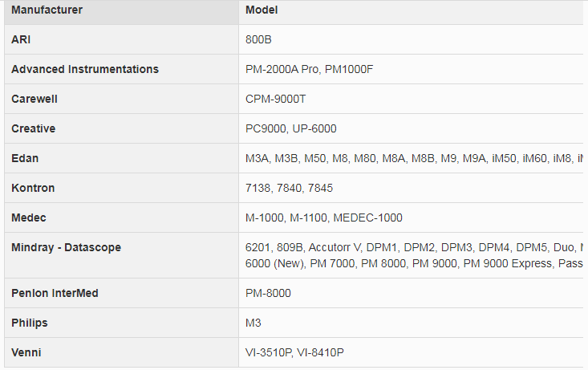
Task: Select the Penlon InterMed manufacturer cell
Action: pos(55,293)
